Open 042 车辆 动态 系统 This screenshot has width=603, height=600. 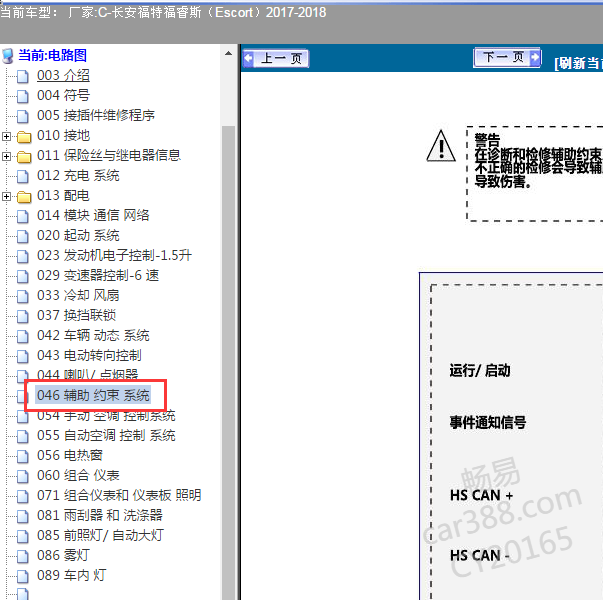coord(93,335)
